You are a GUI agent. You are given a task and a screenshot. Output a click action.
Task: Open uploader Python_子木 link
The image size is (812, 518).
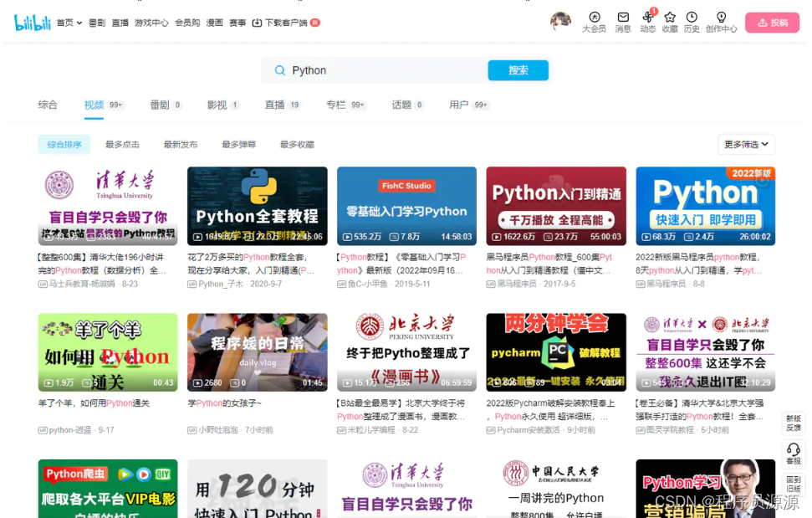221,284
